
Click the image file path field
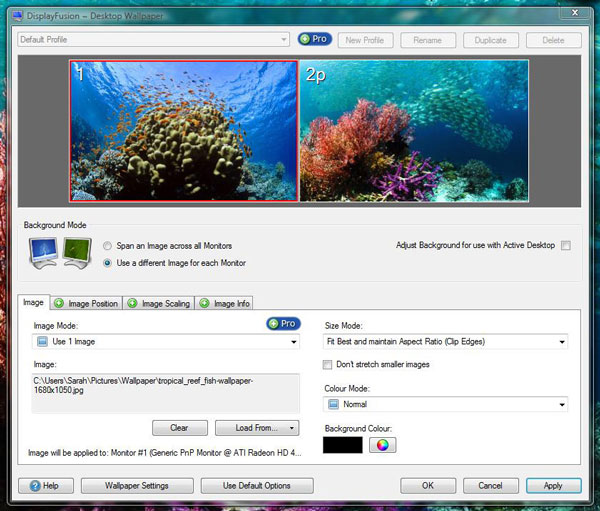(166, 393)
